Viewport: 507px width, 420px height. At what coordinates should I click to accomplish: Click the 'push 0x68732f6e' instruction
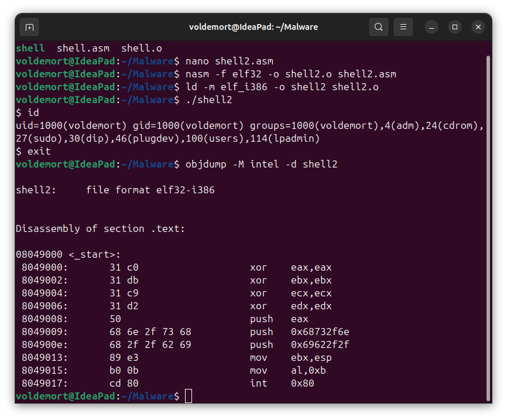coord(299,332)
